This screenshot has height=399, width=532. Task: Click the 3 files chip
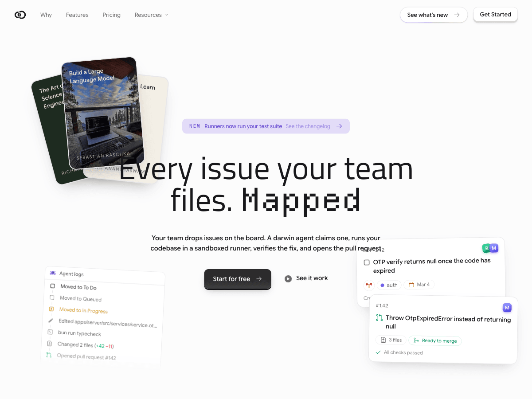[391, 340]
